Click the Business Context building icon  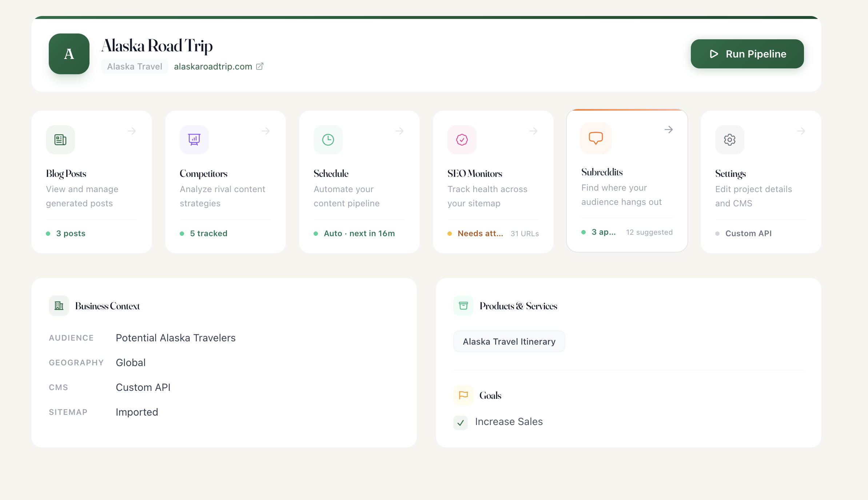pyautogui.click(x=59, y=306)
